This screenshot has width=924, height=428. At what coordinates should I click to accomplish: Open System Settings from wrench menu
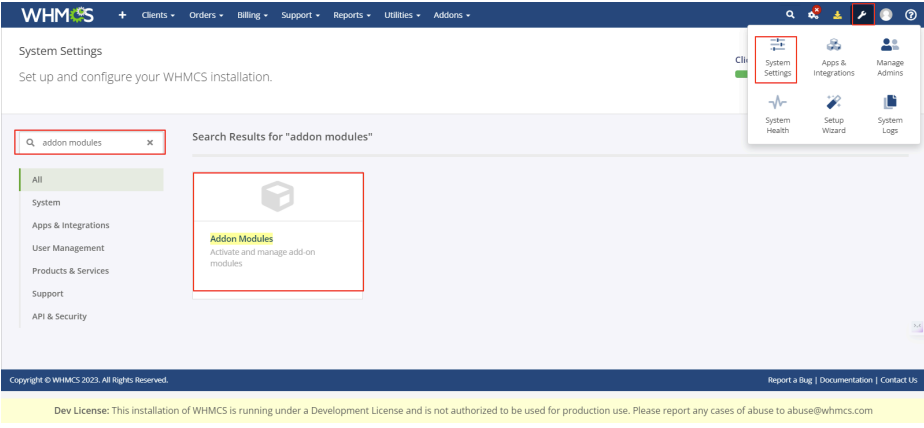pyautogui.click(x=777, y=60)
